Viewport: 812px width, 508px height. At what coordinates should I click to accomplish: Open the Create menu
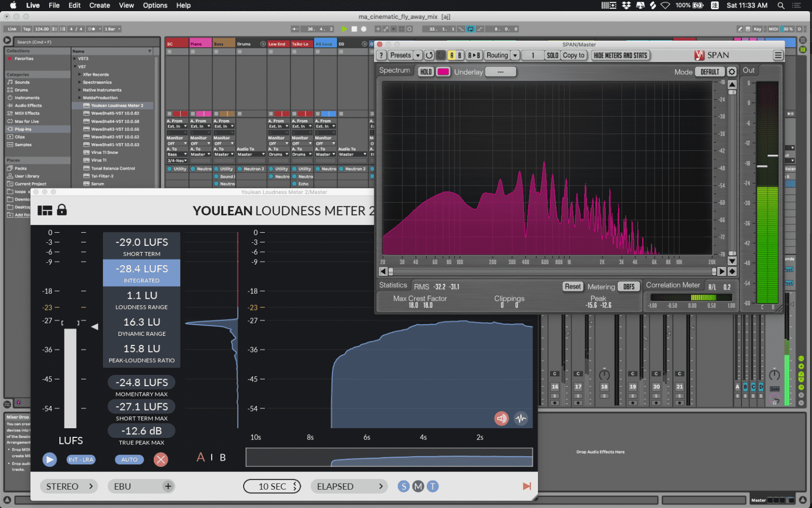point(99,6)
